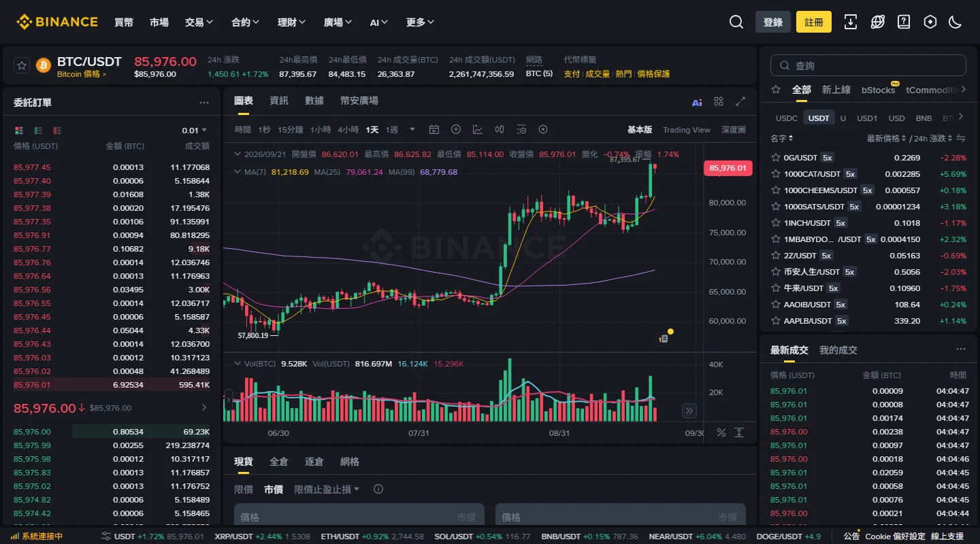Favorite BTC/USDT with the star icon

22,65
